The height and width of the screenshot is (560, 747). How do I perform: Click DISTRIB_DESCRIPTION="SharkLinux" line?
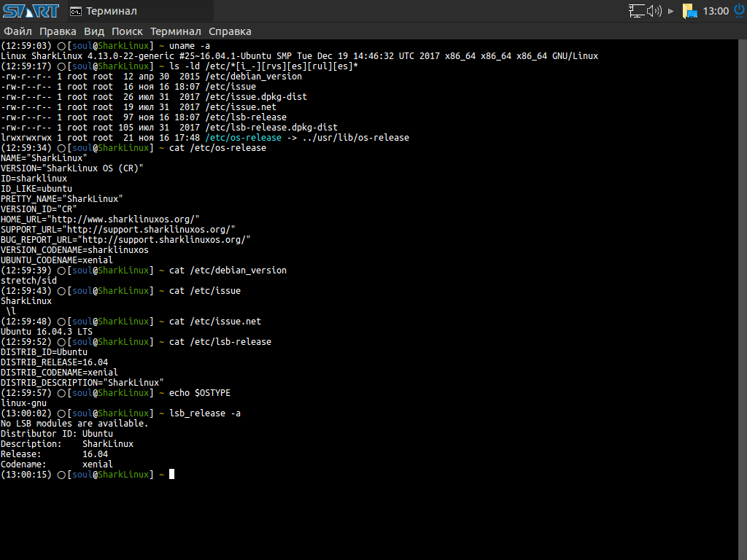coord(82,382)
